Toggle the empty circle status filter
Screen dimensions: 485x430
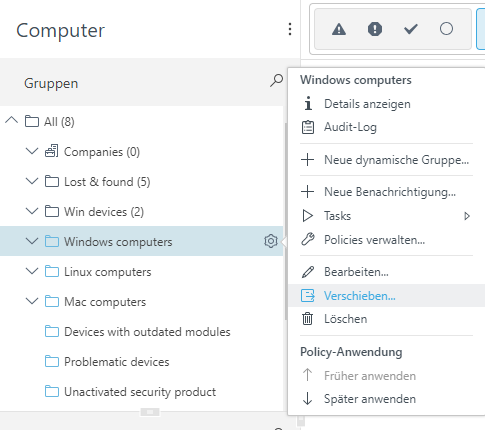(x=446, y=29)
